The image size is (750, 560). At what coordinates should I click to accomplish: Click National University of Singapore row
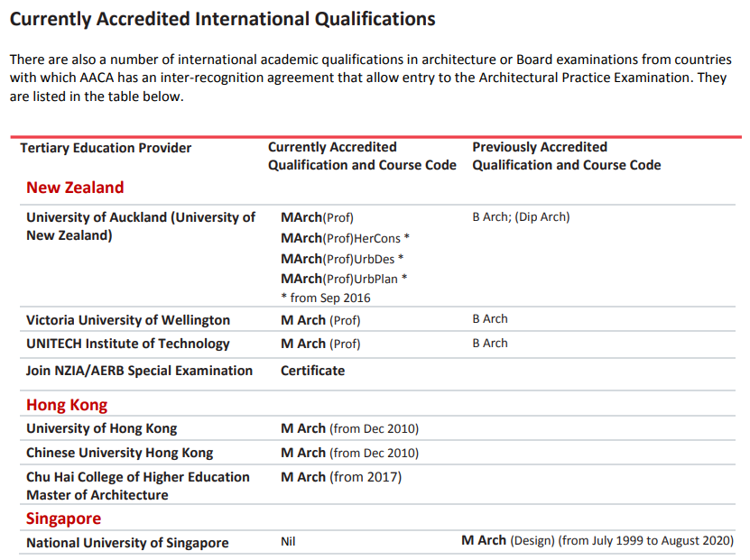(x=377, y=542)
